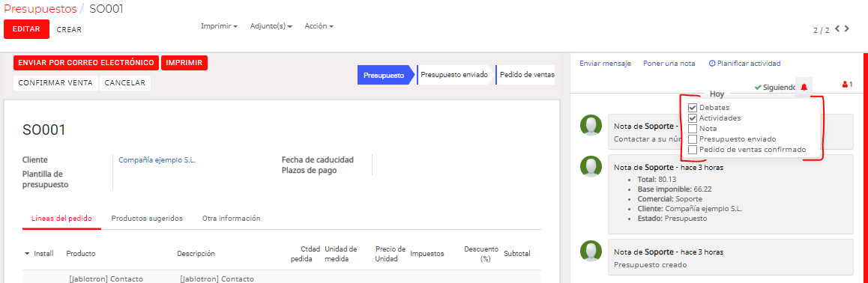The height and width of the screenshot is (283, 868).
Task: Switch to Productos sugeridos tab
Action: pyautogui.click(x=147, y=219)
